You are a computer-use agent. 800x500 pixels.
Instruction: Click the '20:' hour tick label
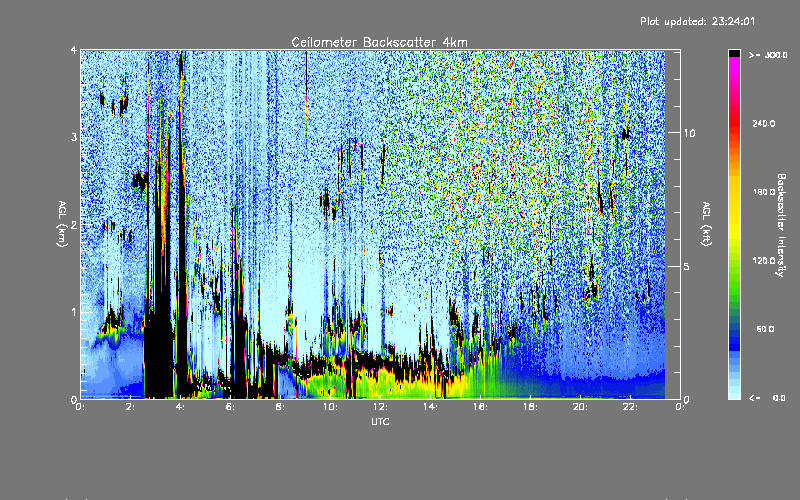point(580,407)
